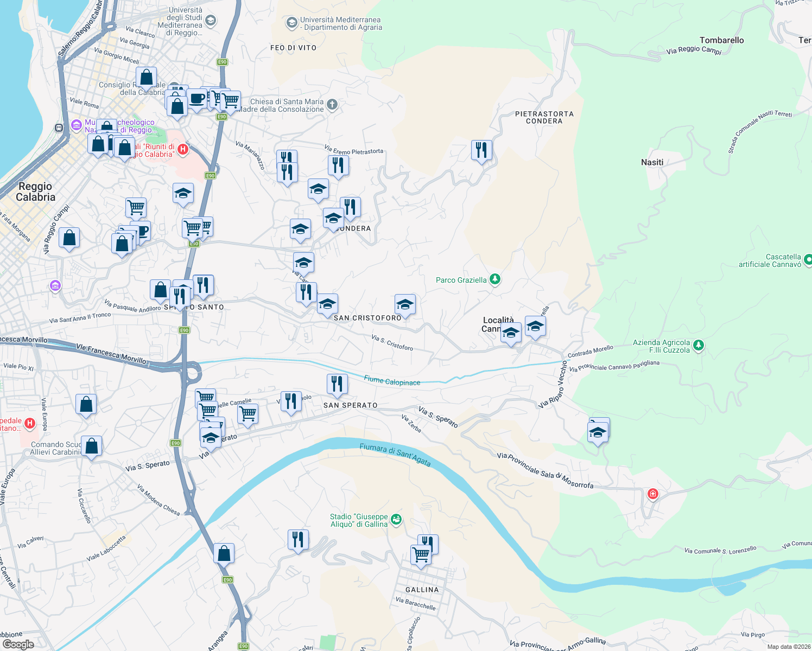Click the school marker at San Cristoforo

[x=328, y=304]
